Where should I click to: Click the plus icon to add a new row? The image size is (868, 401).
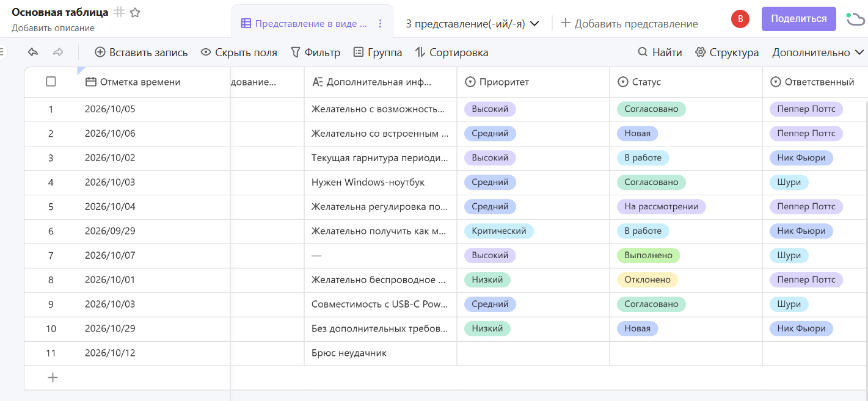click(53, 378)
